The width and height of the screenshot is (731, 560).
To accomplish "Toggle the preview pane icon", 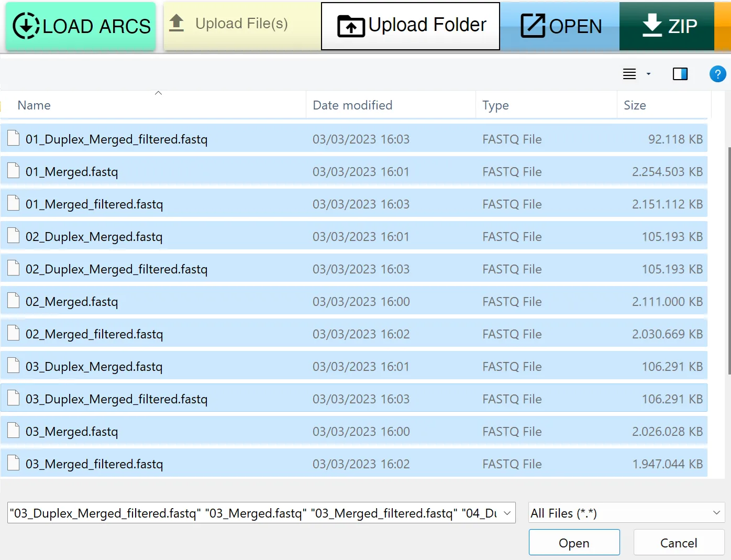I will pos(680,74).
